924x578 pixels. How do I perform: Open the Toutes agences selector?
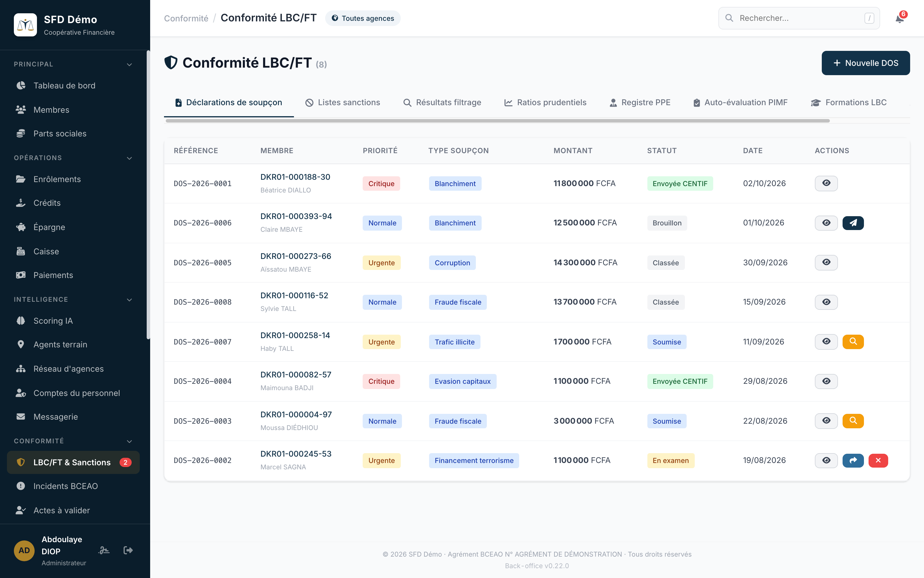coord(363,18)
